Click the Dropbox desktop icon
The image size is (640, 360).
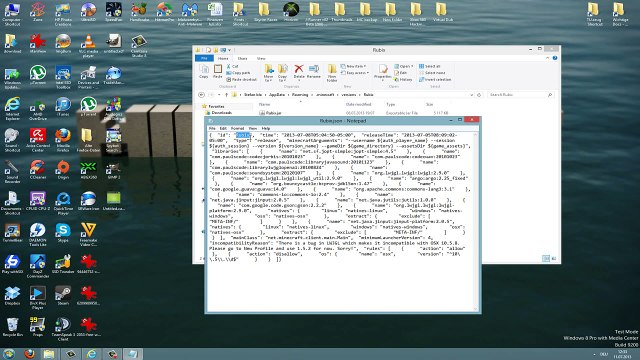pyautogui.click(x=12, y=296)
